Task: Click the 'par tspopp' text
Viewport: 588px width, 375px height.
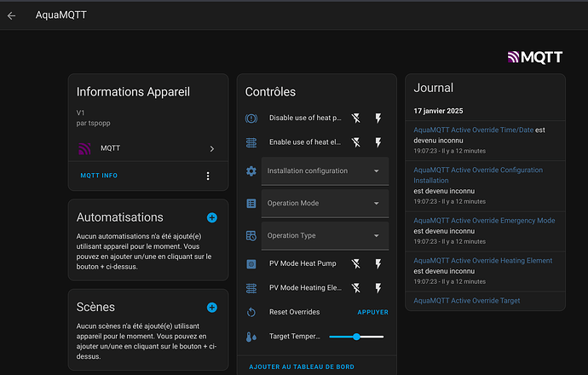Action: (93, 123)
